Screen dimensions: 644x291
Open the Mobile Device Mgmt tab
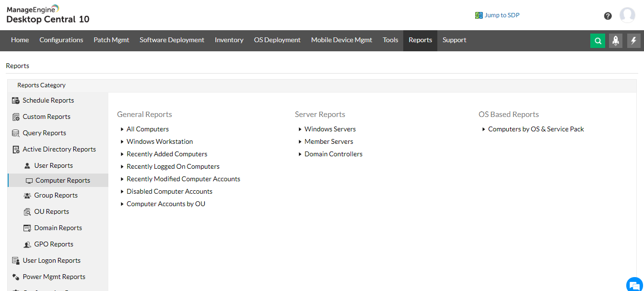pos(342,40)
